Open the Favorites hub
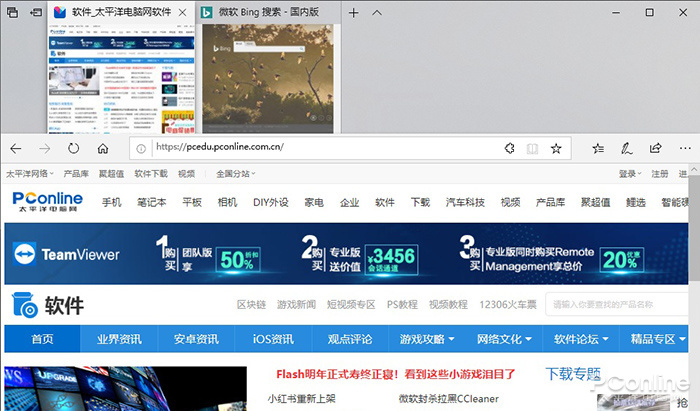The height and width of the screenshot is (411, 700). point(598,149)
